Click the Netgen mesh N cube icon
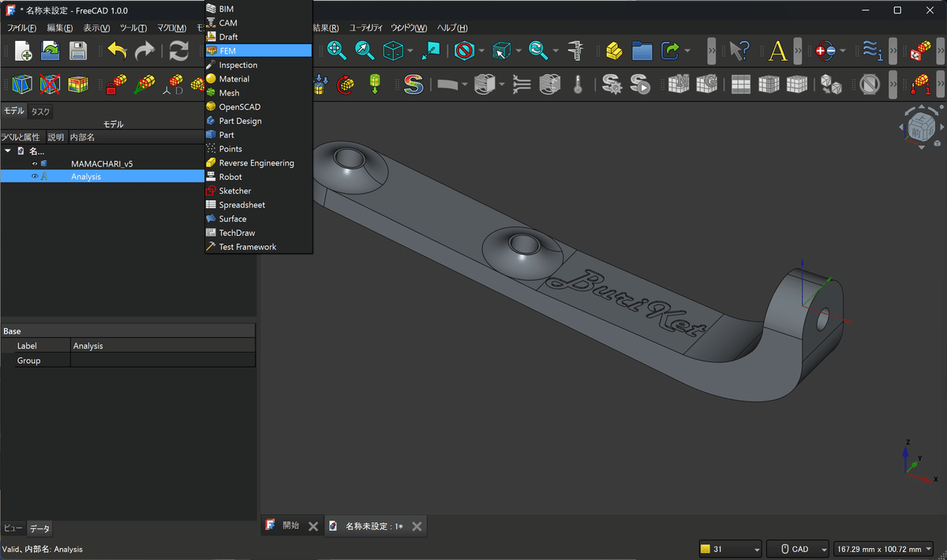Screen dimensions: 947x560 [679, 84]
